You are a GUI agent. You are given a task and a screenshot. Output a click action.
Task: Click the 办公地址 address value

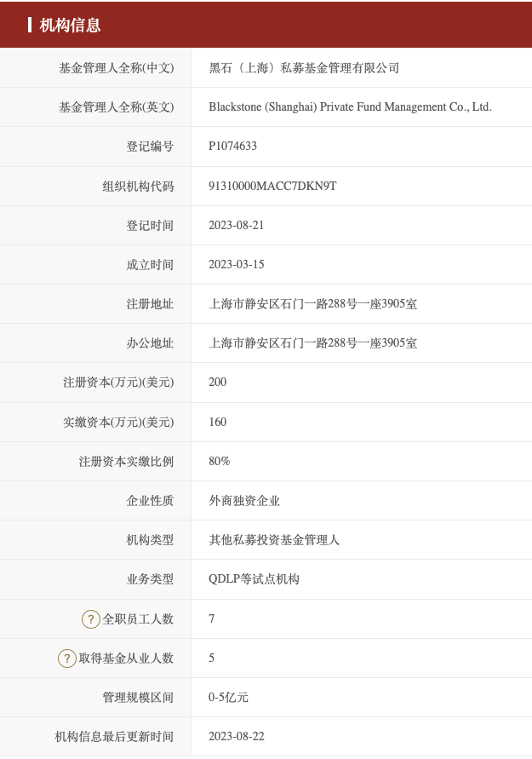312,343
